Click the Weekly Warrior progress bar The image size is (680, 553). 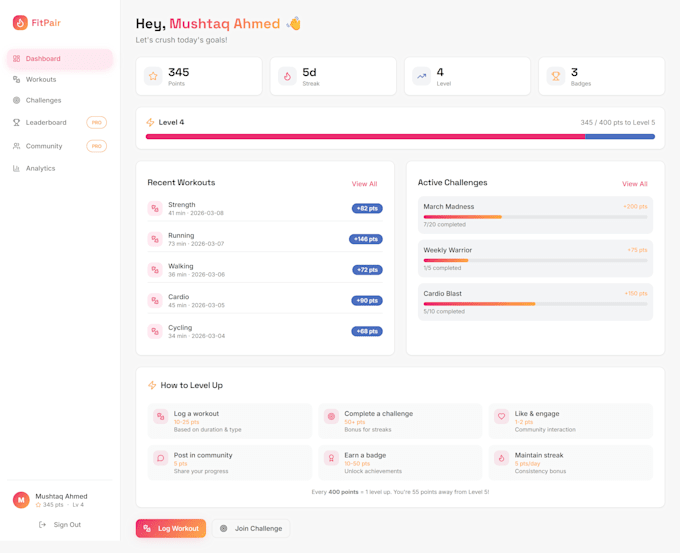point(535,260)
